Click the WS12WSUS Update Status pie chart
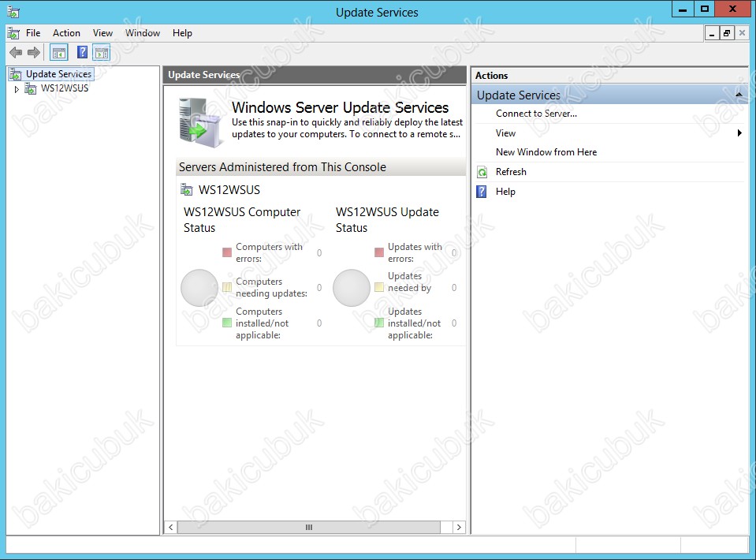This screenshot has height=560, width=756. point(352,288)
